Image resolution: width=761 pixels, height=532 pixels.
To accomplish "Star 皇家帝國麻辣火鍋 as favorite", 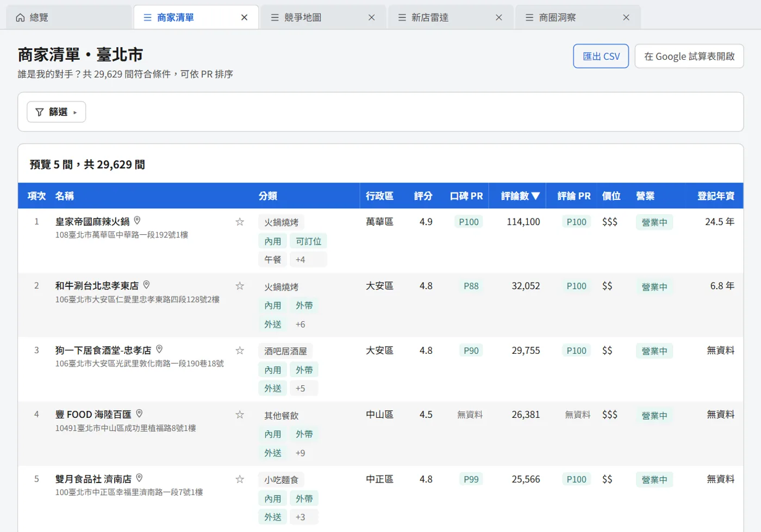I will click(x=240, y=222).
